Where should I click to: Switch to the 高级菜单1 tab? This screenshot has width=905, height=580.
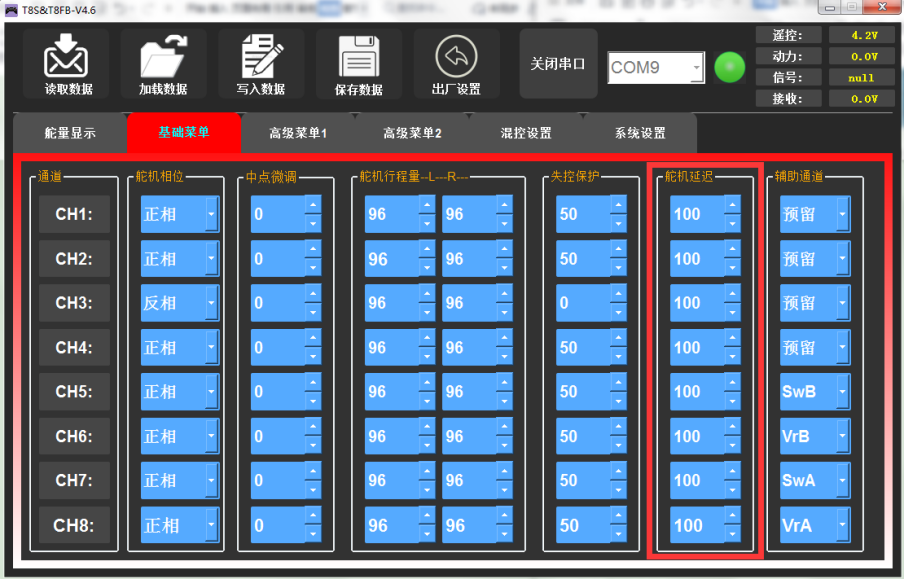coord(298,133)
